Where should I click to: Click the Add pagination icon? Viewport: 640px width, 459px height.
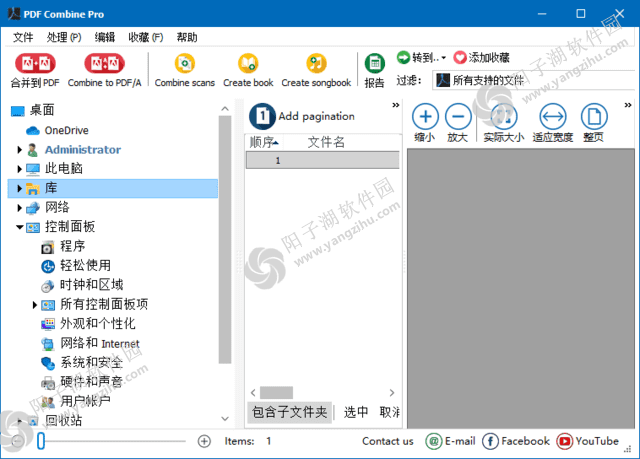point(262,116)
